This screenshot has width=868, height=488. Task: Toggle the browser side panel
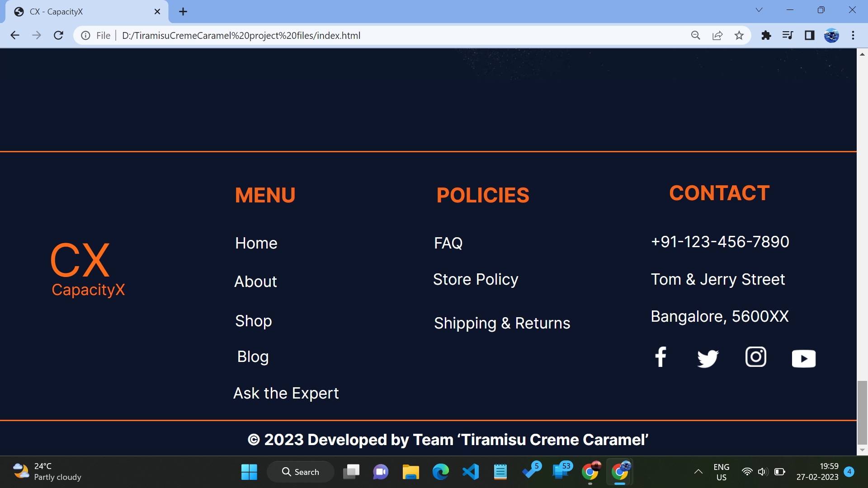[x=809, y=35]
